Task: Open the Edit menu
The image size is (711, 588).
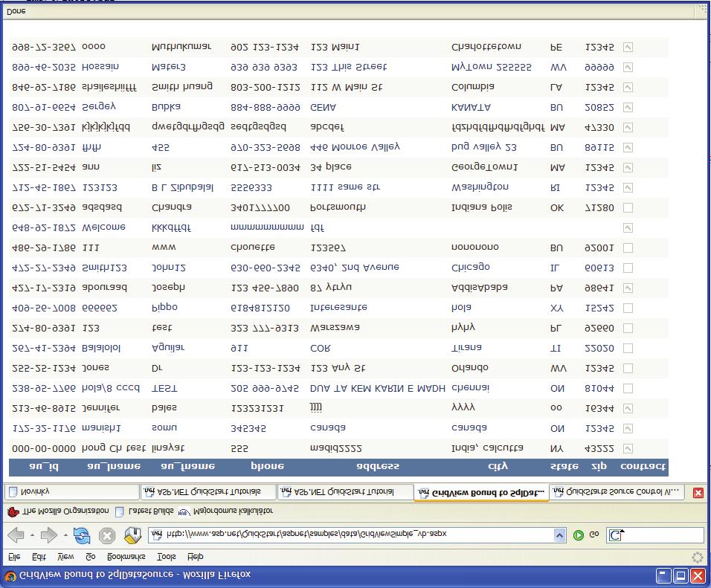Action: coord(39,557)
